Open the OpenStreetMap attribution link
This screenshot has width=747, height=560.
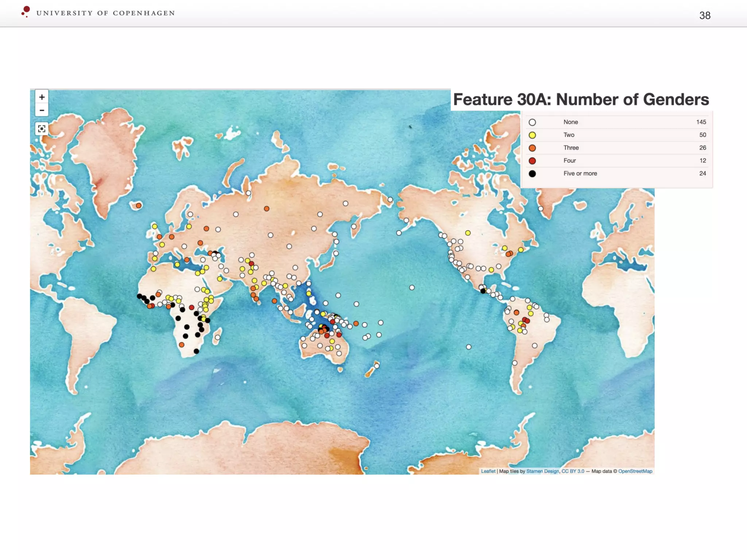click(635, 471)
